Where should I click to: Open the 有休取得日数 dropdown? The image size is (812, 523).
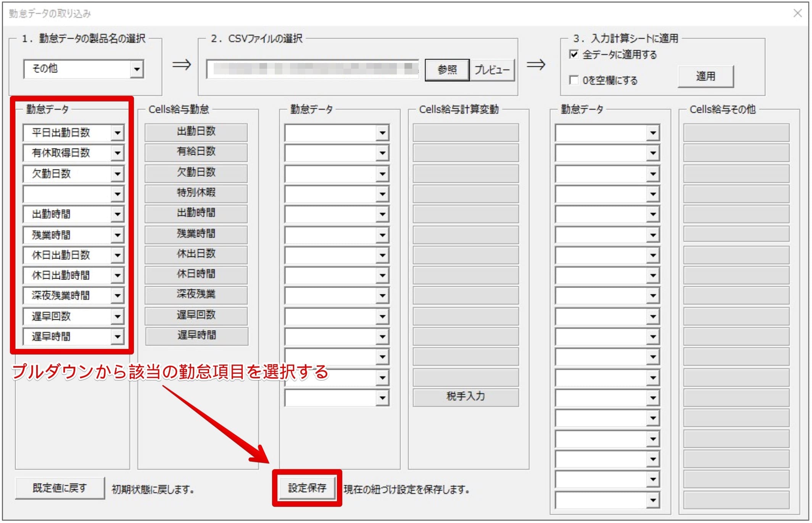click(118, 153)
